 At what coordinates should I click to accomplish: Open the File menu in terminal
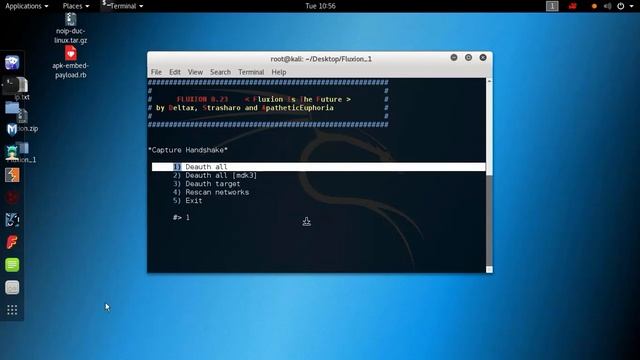[156, 72]
